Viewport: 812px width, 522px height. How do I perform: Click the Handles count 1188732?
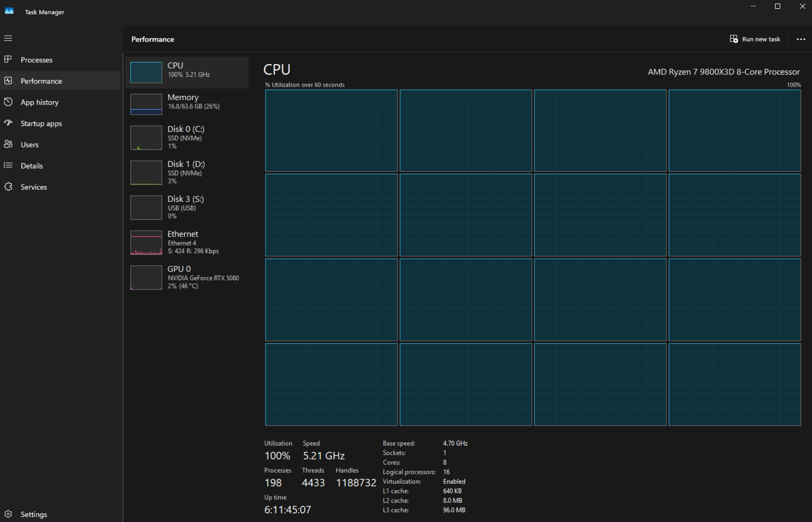tap(356, 482)
